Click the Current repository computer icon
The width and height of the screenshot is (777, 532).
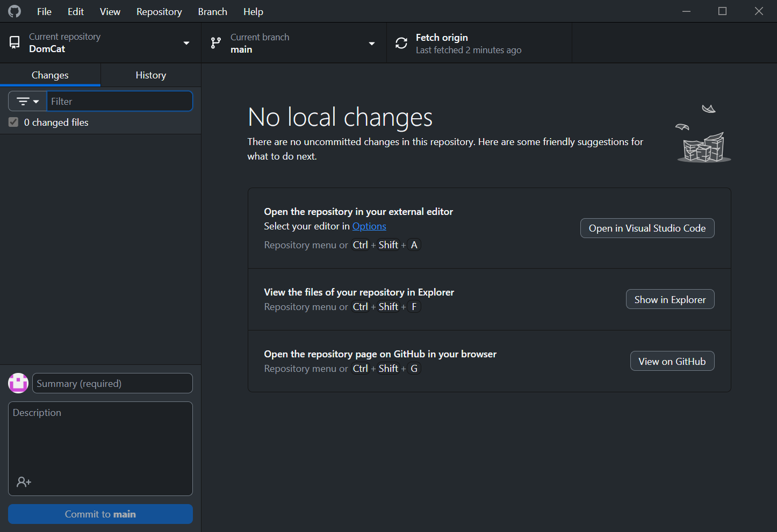[15, 42]
